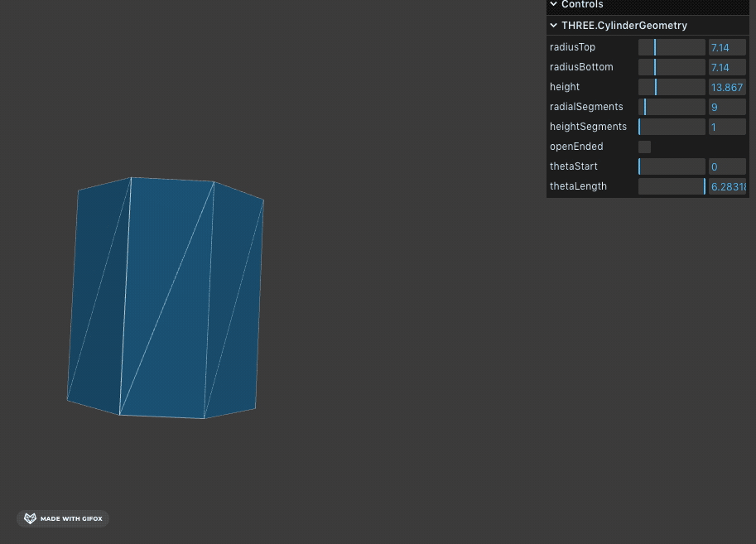Click the height value field 13.867
This screenshot has height=544, width=756.
(x=727, y=87)
